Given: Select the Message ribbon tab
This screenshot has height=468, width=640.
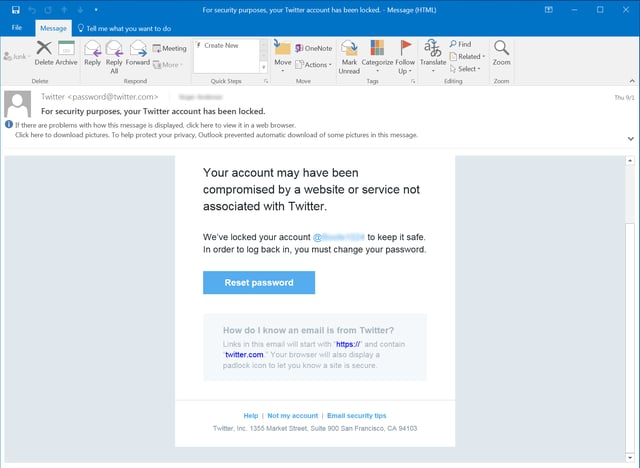Looking at the screenshot, I should tap(52, 28).
